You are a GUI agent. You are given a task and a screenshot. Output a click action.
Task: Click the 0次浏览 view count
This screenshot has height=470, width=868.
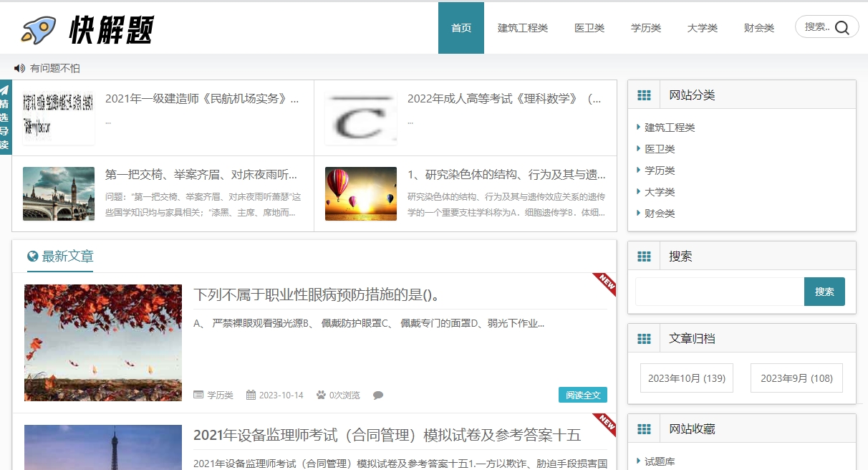(x=344, y=395)
